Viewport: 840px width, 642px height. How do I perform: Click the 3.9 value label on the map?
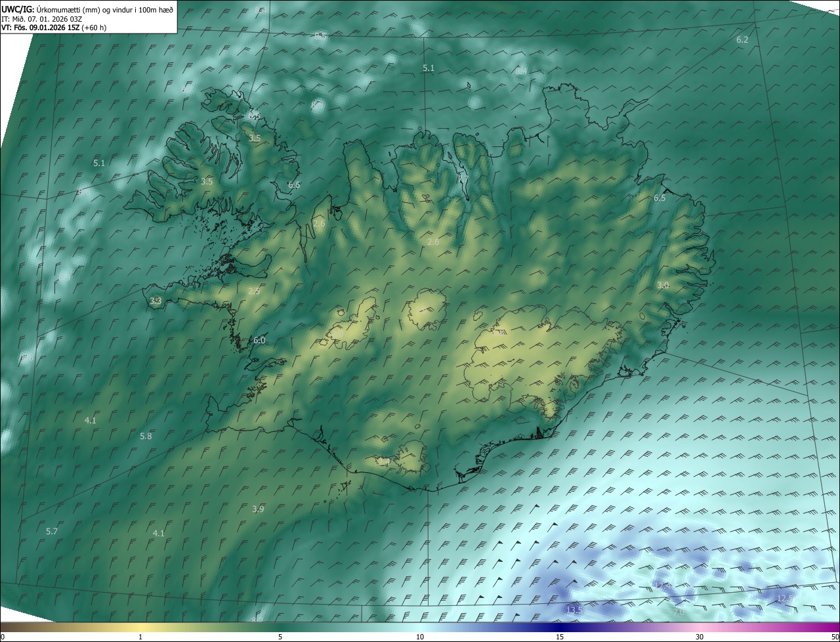pos(258,509)
